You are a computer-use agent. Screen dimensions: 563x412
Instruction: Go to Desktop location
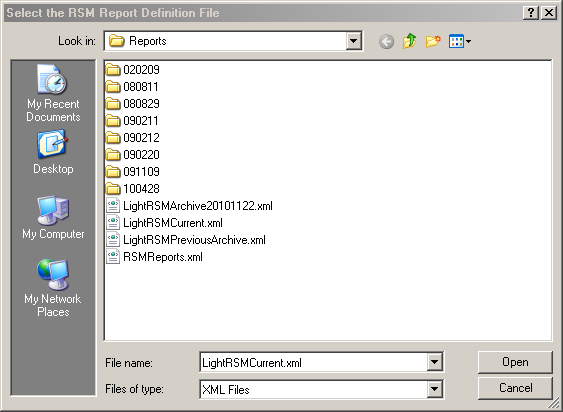53,153
